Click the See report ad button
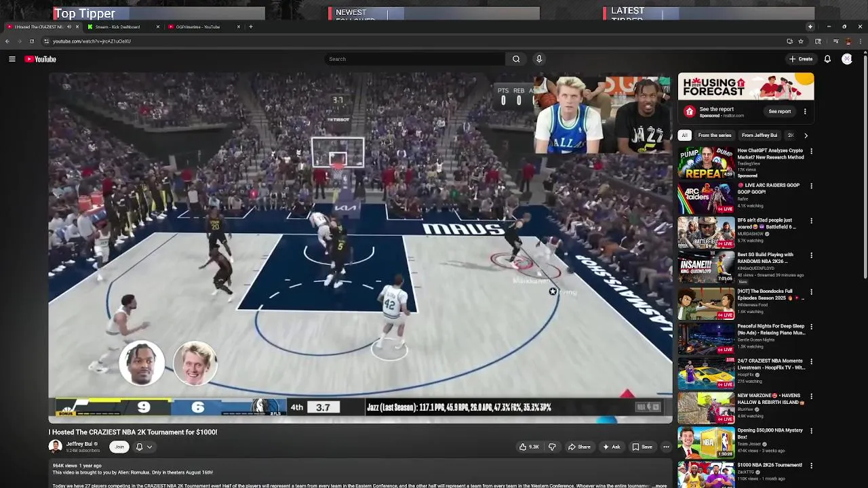868x488 pixels. [x=780, y=112]
